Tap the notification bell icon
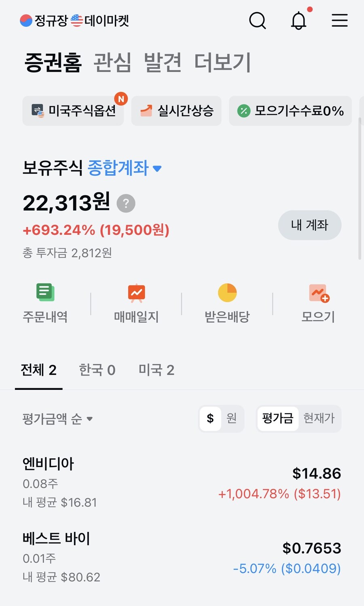This screenshot has height=606, width=364. click(298, 20)
